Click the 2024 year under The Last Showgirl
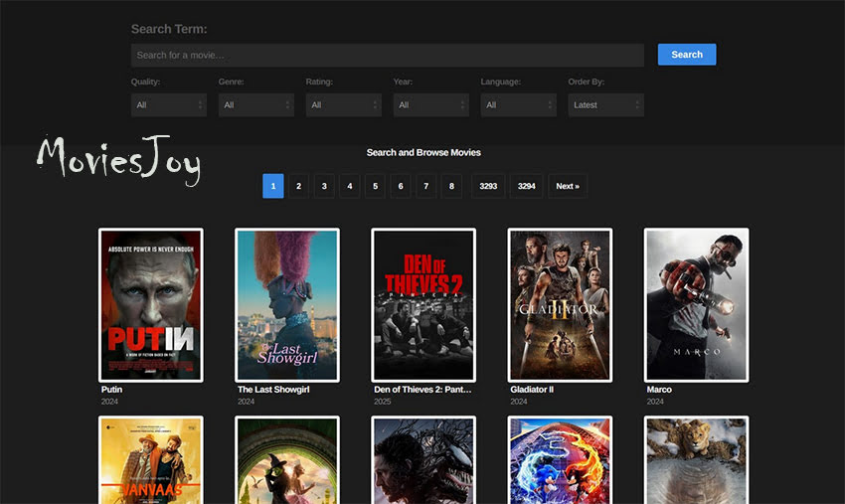Screen dimensions: 845x504 [246, 402]
